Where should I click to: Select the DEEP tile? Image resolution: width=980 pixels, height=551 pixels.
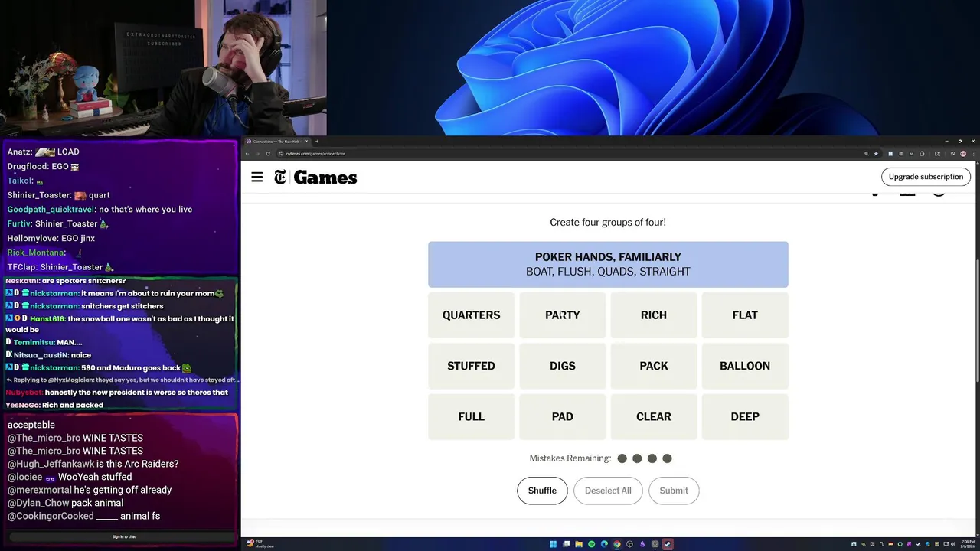tap(745, 416)
